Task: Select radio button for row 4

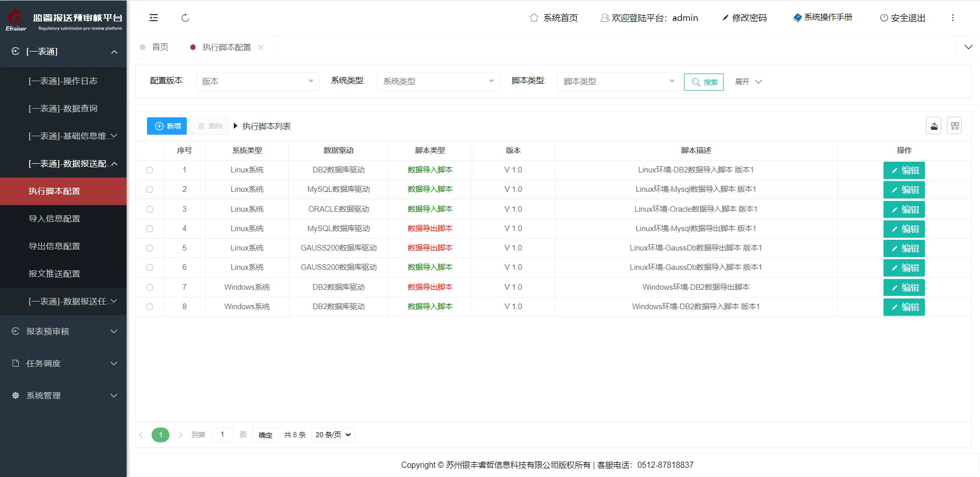Action: pyautogui.click(x=150, y=229)
